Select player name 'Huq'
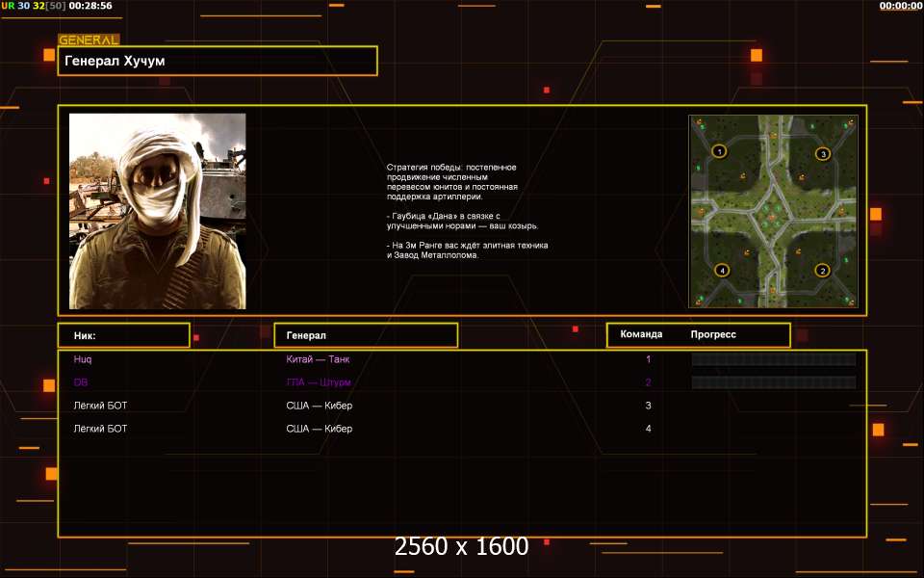Viewport: 924px width, 578px height. 83,359
